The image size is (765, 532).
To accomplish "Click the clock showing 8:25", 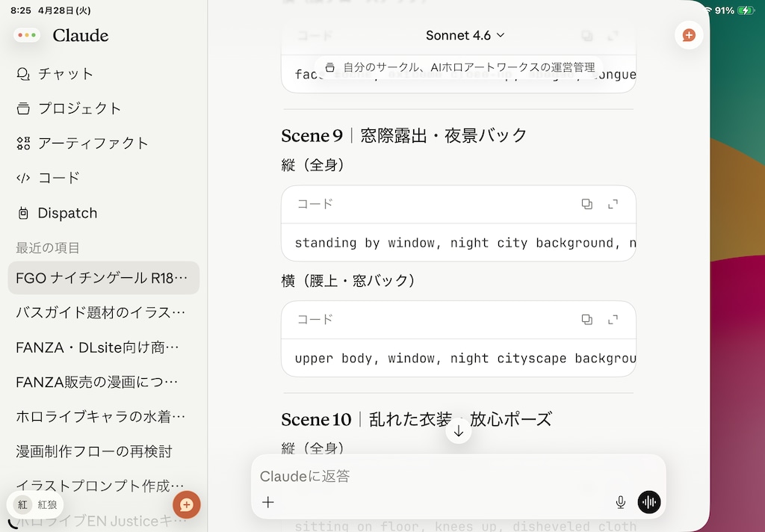I will pyautogui.click(x=21, y=10).
